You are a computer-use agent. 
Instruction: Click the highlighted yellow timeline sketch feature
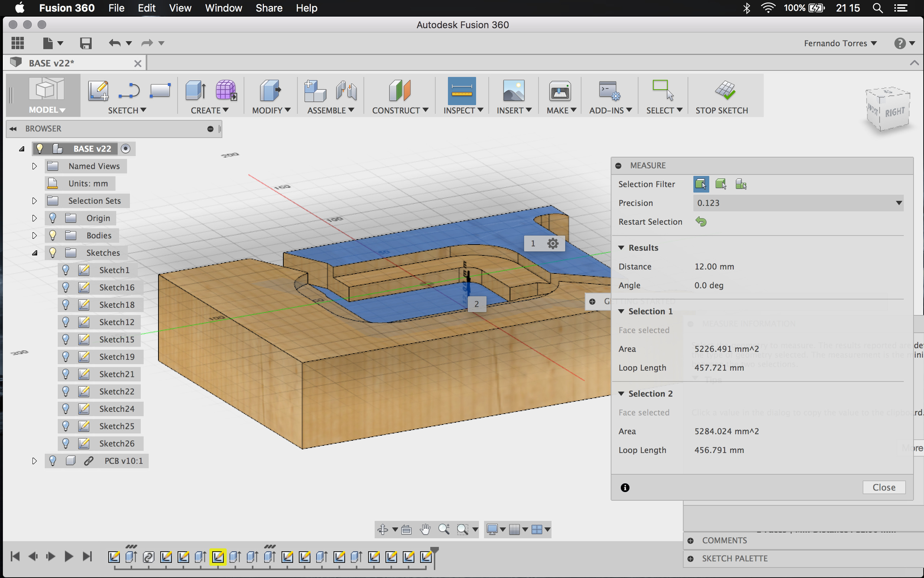tap(218, 557)
